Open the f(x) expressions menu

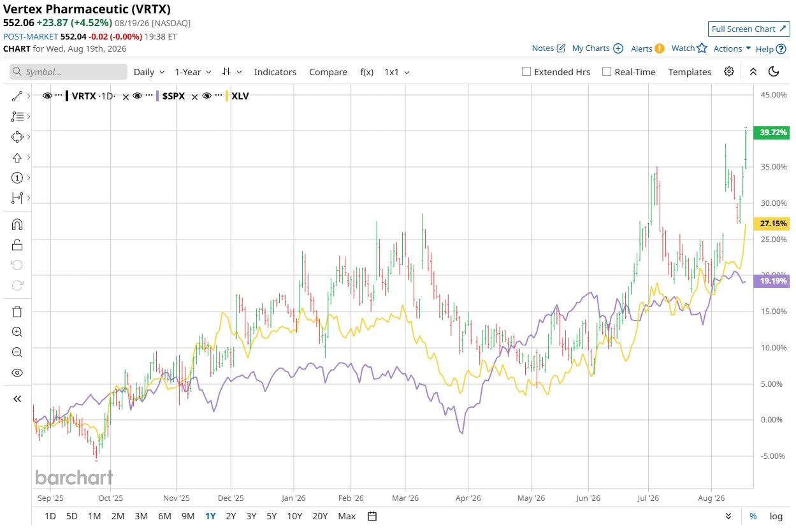367,72
